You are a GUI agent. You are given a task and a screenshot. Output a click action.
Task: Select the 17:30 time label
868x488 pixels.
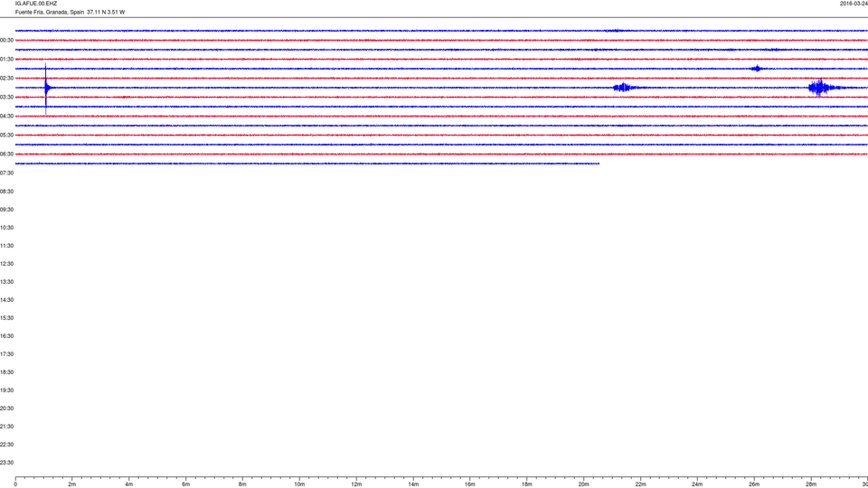[6, 354]
